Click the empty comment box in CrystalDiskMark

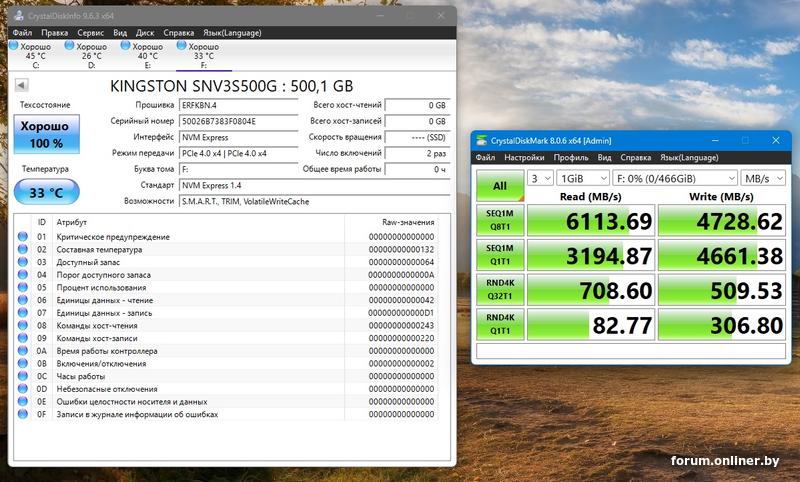631,351
